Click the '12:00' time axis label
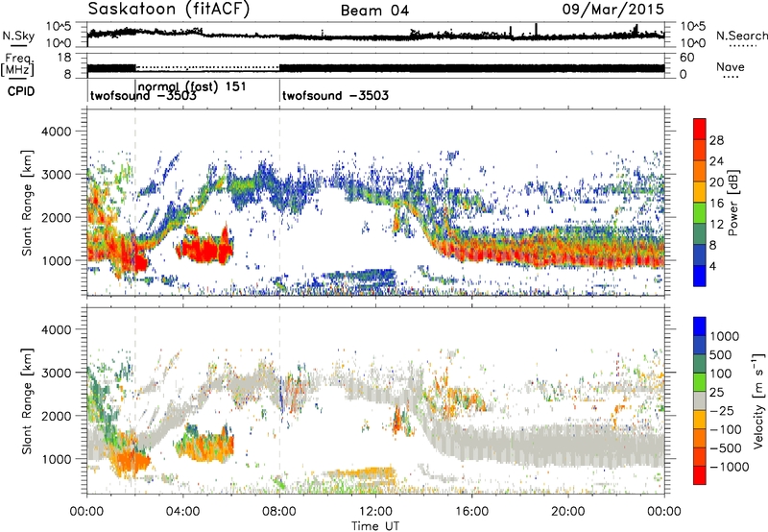Image resolution: width=768 pixels, height=532 pixels. (375, 512)
